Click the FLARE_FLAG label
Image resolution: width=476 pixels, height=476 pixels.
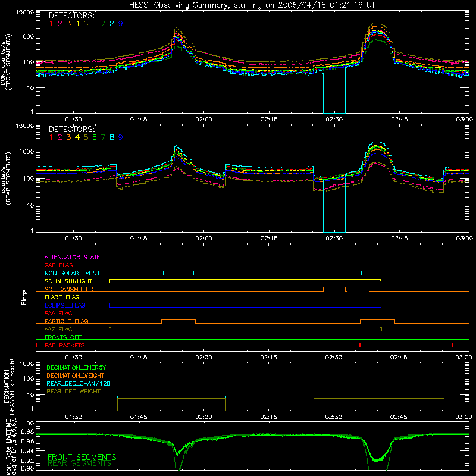click(x=62, y=297)
